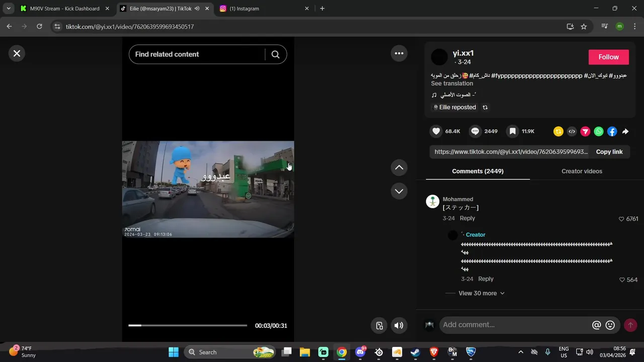
Task: Save video with the bookmark icon
Action: 512,131
